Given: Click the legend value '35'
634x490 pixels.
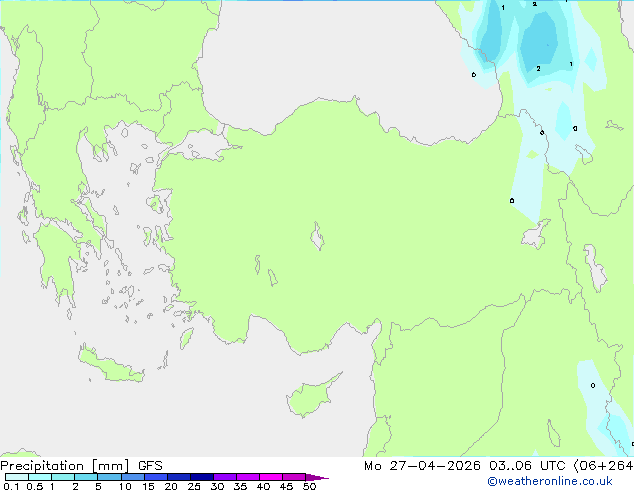Looking at the screenshot, I should pos(240,486).
